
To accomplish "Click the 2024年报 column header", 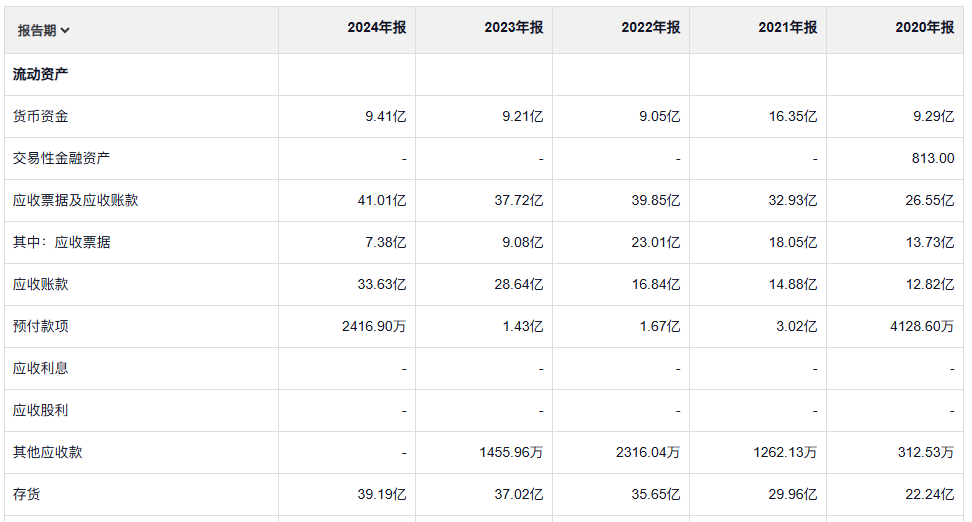I will pos(377,28).
